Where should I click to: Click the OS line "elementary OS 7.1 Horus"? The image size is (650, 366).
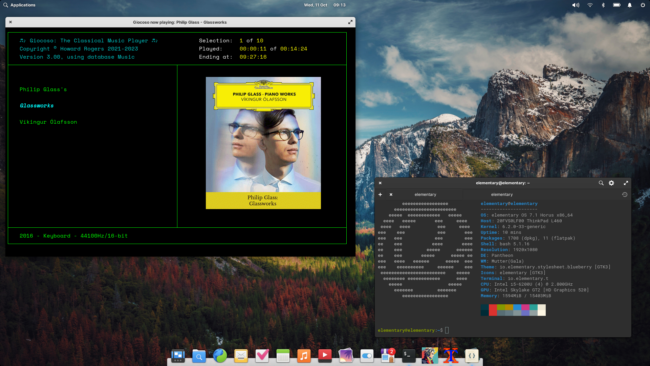click(x=526, y=215)
